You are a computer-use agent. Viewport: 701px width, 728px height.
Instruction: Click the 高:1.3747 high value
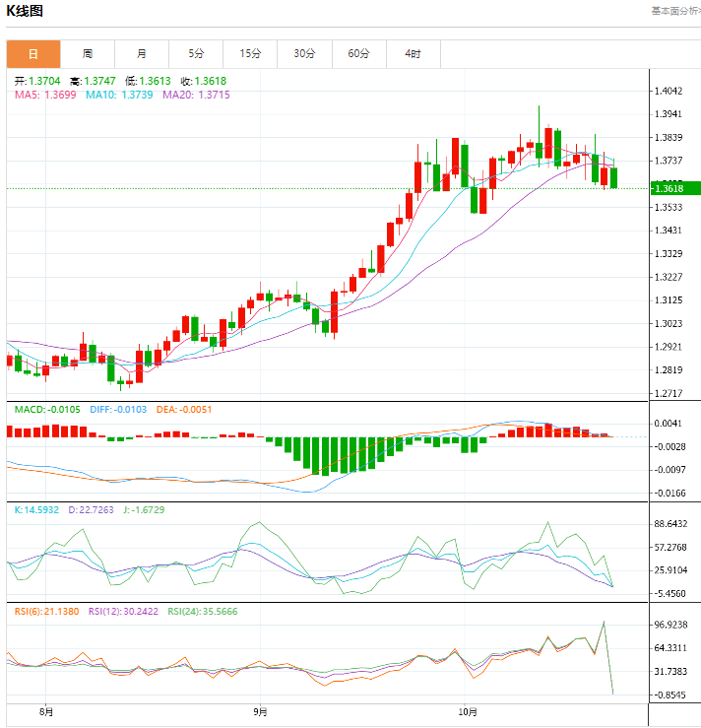click(93, 81)
